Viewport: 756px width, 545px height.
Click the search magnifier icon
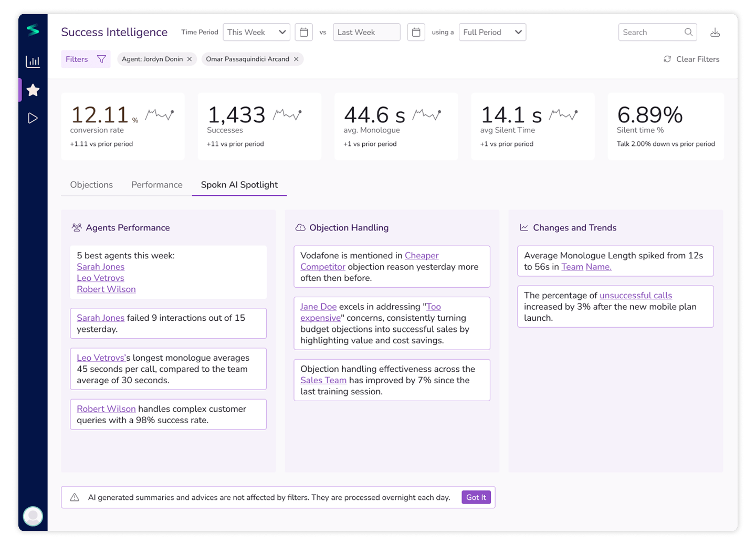(x=688, y=32)
